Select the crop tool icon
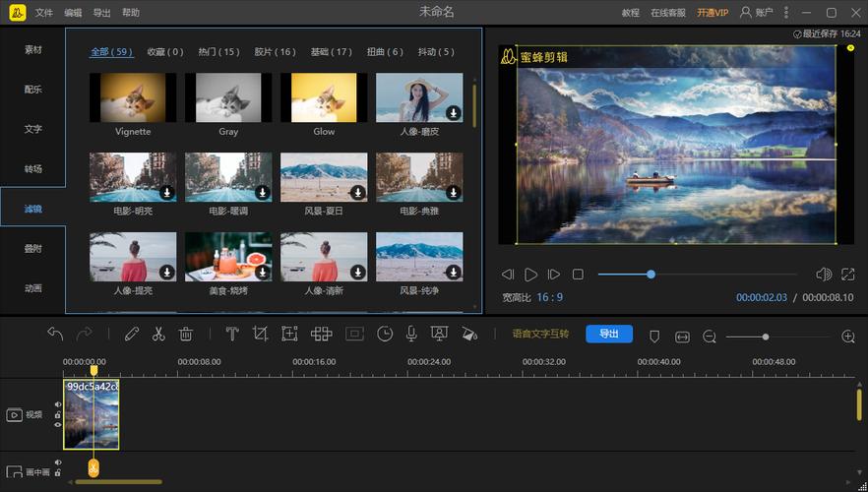 (260, 335)
